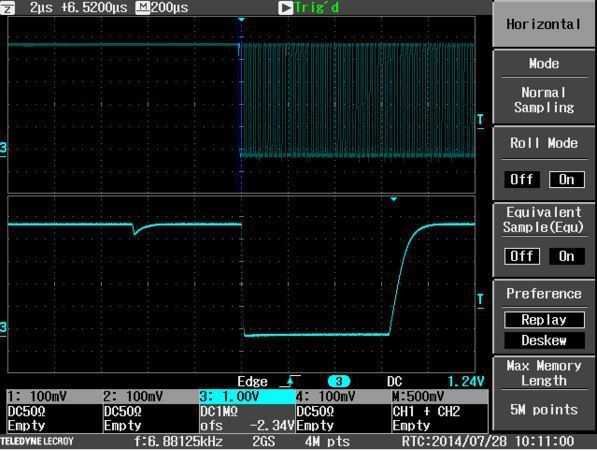
Task: Select channel 1 100mV info box
Action: tap(55, 411)
